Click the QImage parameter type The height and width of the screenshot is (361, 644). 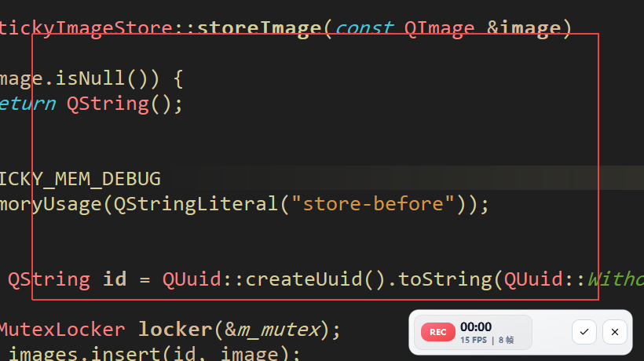click(x=439, y=29)
